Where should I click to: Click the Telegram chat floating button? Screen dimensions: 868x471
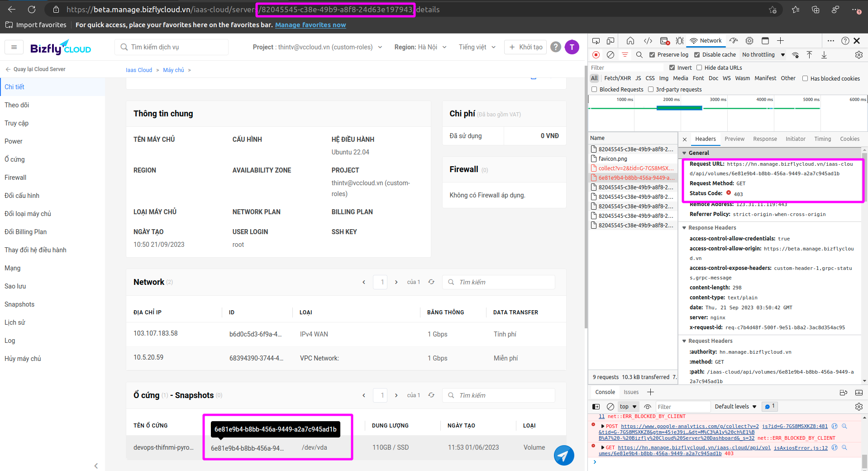564,455
